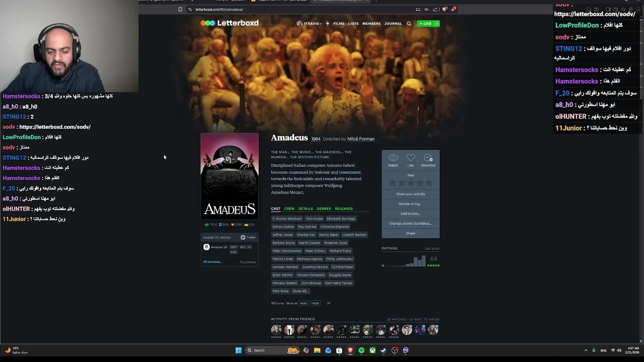Click Show All... to expand cast

pyautogui.click(x=300, y=291)
